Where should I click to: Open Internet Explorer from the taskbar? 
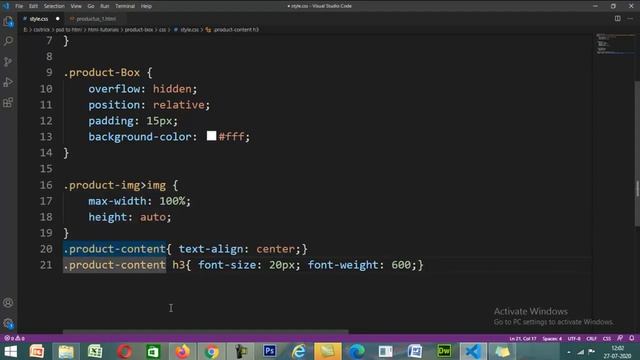pyautogui.click(x=299, y=351)
